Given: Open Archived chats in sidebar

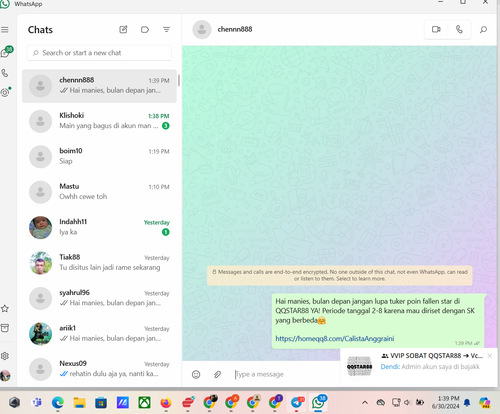Looking at the screenshot, I should click(5, 328).
